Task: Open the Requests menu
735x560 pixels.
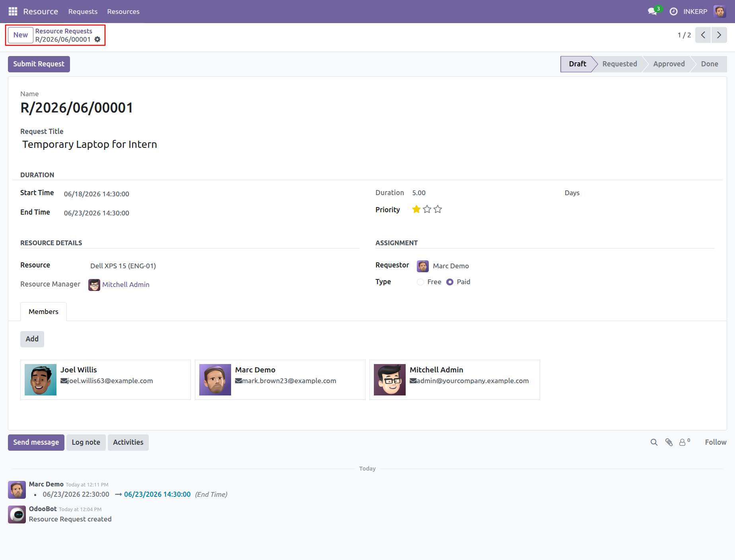Action: point(83,12)
